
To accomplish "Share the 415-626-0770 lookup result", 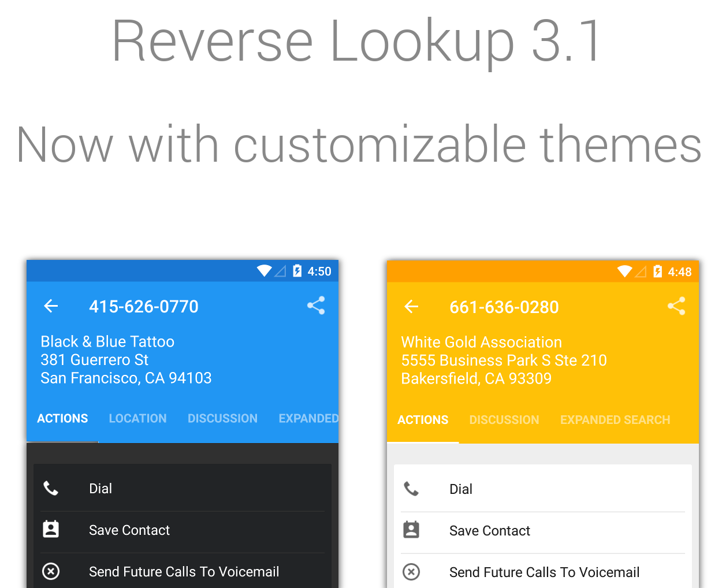I will click(x=316, y=306).
